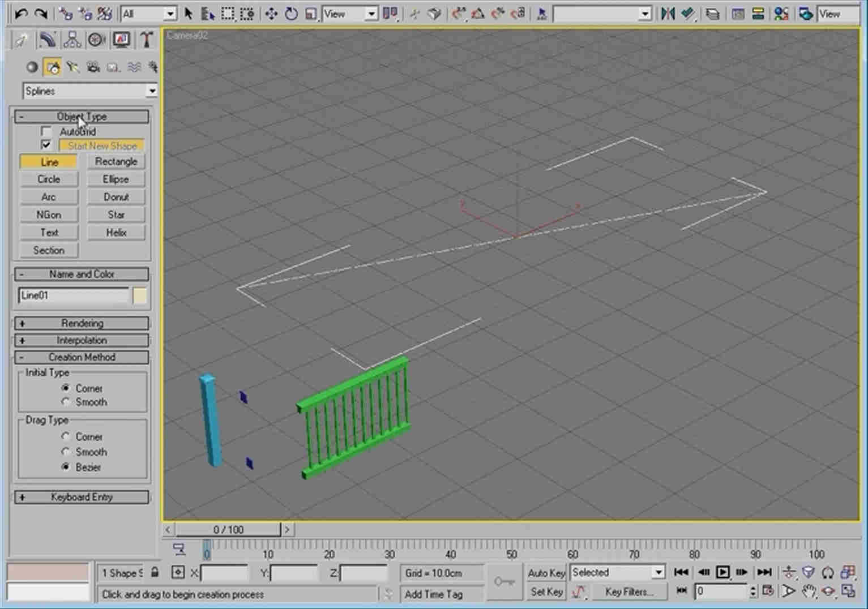Select Lights category in Create panel
The image size is (868, 609).
(72, 67)
